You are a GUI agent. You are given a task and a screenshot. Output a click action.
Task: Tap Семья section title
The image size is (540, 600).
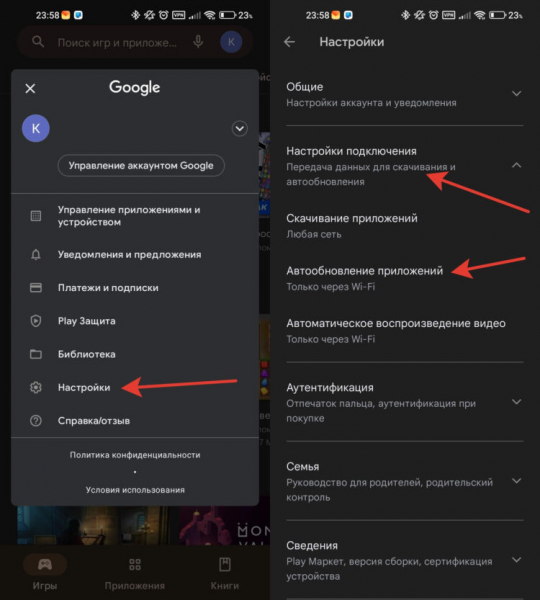tap(303, 467)
